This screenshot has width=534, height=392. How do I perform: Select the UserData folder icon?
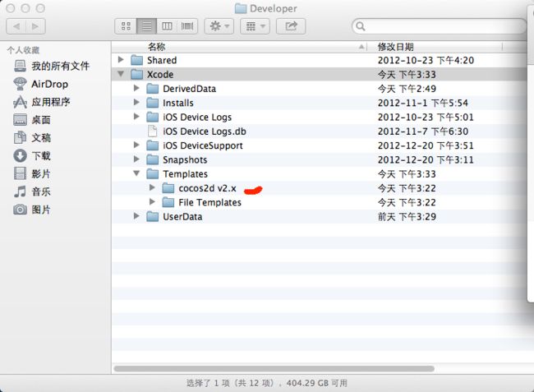(x=153, y=217)
